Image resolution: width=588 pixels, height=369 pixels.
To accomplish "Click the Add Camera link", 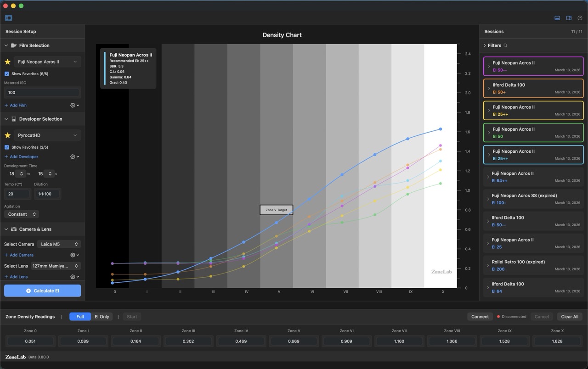I will pos(19,255).
